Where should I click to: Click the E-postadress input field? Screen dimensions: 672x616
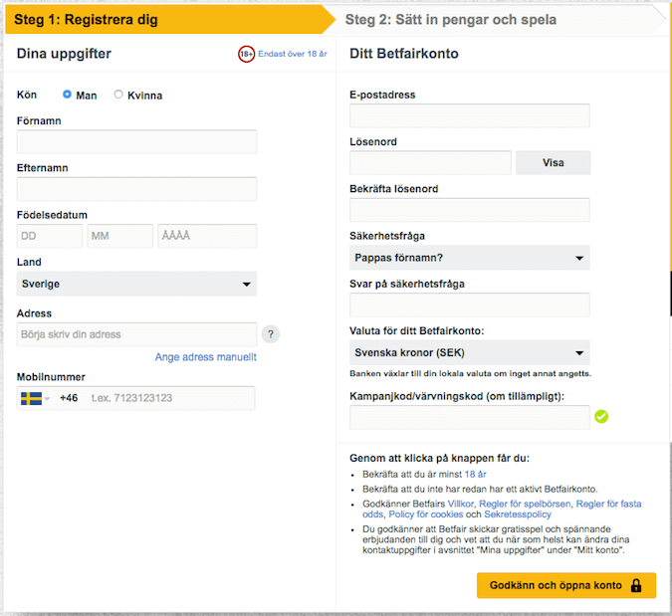pyautogui.click(x=469, y=115)
